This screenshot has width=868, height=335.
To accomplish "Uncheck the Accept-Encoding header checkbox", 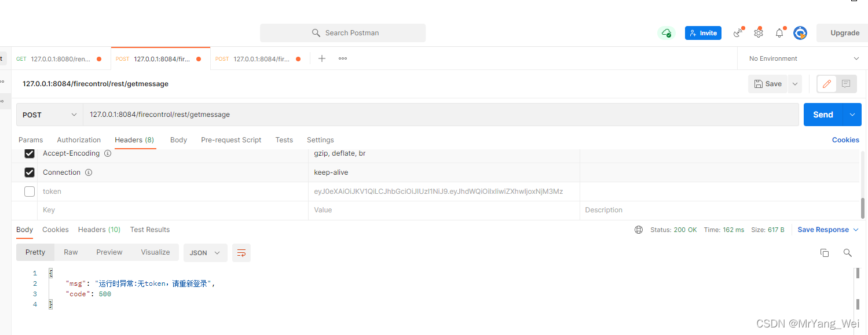I will (30, 154).
